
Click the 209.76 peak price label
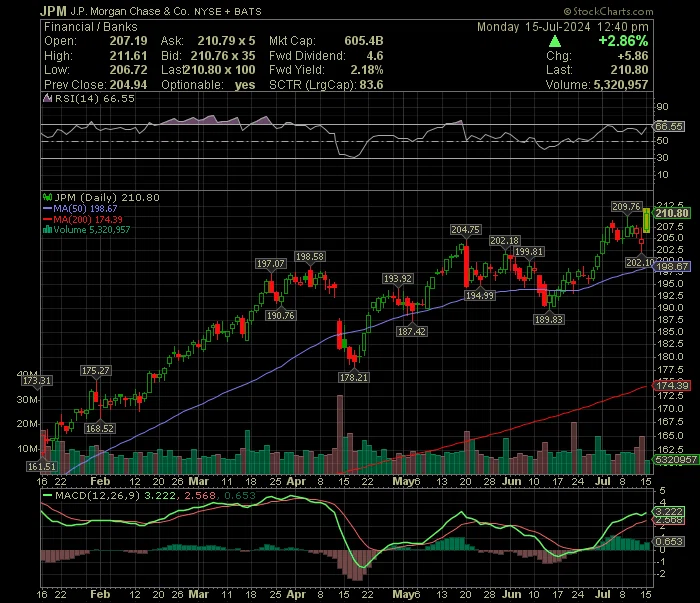coord(626,207)
